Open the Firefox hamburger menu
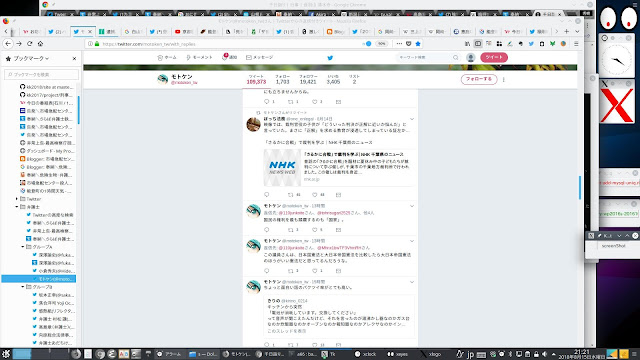This screenshot has height=360, width=640. click(x=576, y=44)
